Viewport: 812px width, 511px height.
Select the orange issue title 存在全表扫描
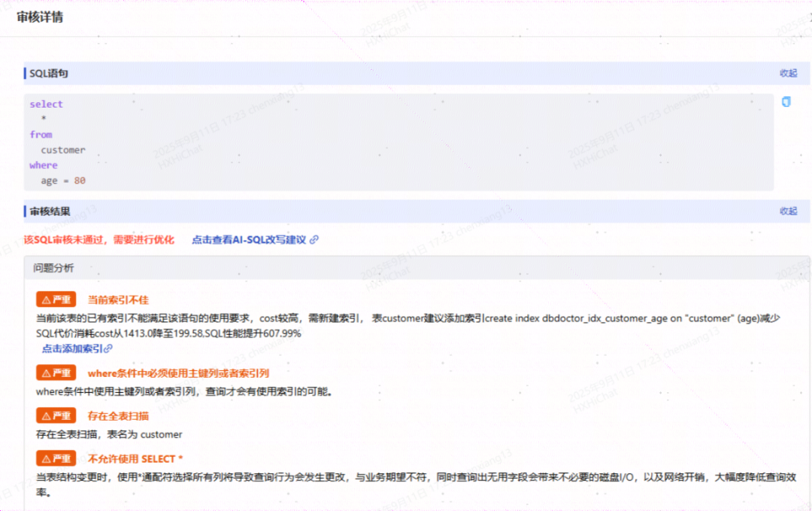(118, 415)
